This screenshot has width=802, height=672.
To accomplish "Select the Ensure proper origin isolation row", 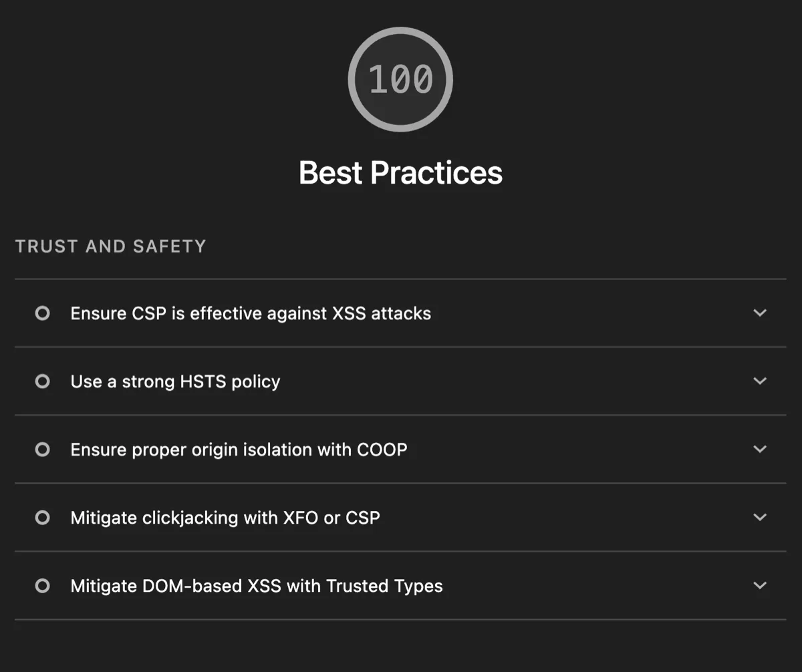I will coord(239,450).
